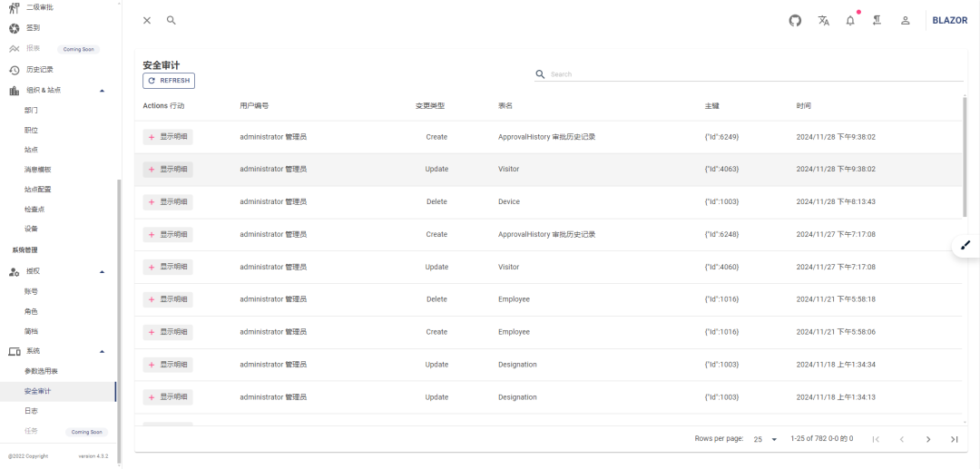
Task: Select 日志 in the sidebar
Action: point(32,411)
